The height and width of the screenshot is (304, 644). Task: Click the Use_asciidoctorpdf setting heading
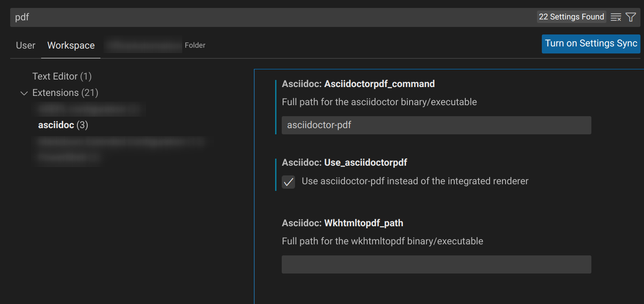344,162
